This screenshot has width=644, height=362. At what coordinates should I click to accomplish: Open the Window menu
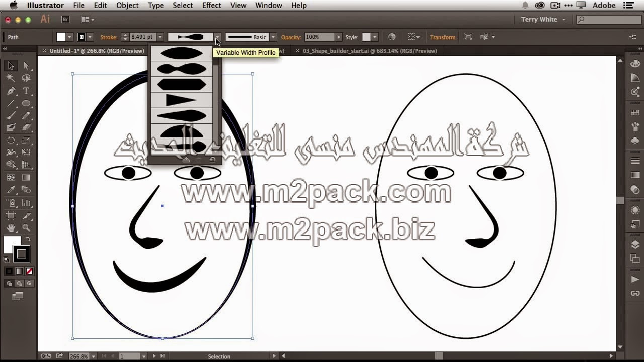268,6
